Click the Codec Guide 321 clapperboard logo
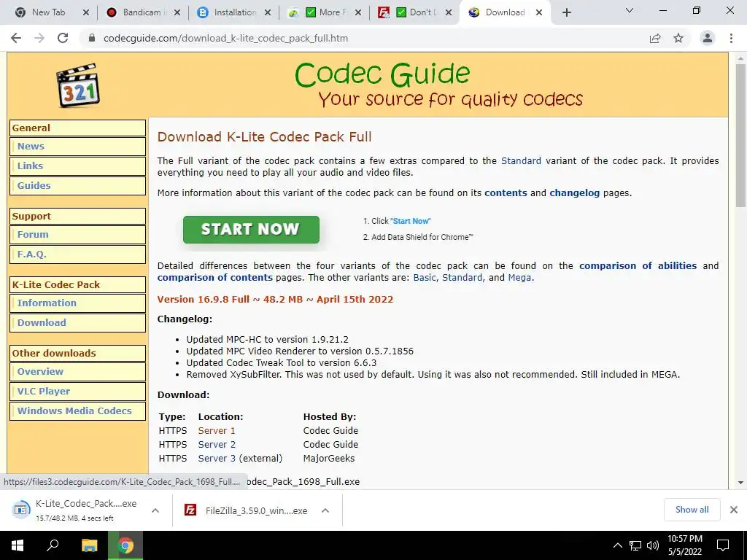The image size is (747, 560). (x=78, y=85)
